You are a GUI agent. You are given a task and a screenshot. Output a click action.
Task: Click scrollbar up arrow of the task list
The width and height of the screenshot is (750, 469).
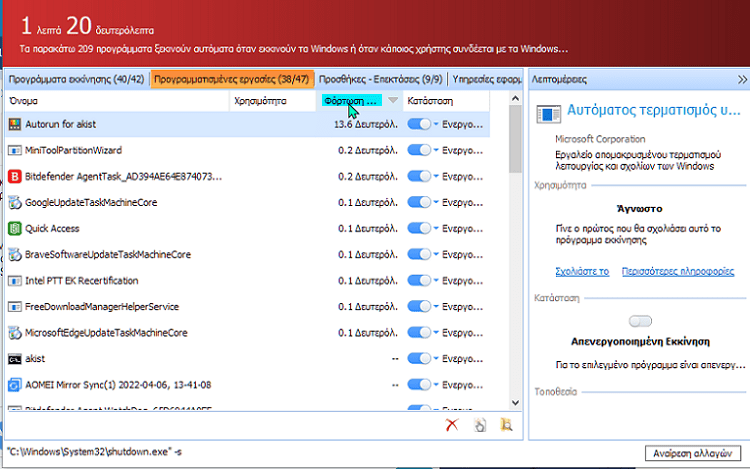click(515, 98)
